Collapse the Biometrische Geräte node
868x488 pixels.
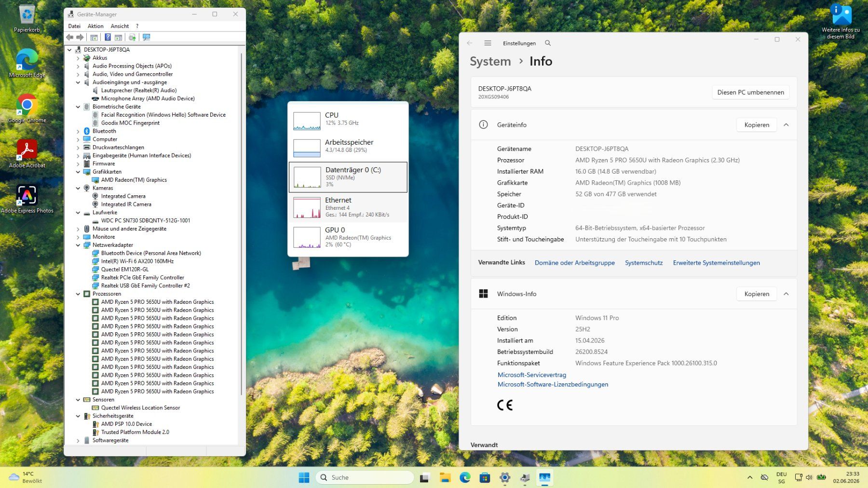[x=78, y=107]
